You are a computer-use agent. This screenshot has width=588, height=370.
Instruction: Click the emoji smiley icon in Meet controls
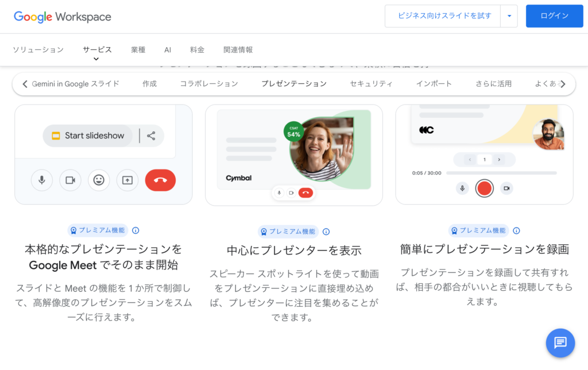point(99,180)
